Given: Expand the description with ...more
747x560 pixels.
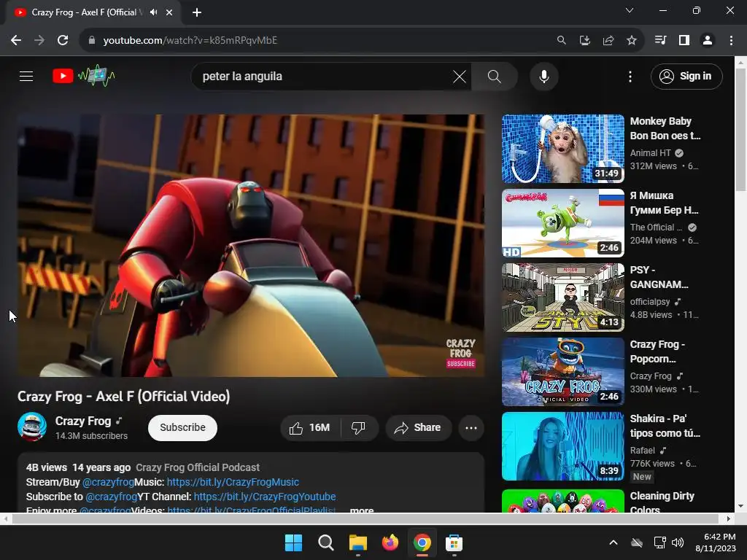Looking at the screenshot, I should (361, 510).
